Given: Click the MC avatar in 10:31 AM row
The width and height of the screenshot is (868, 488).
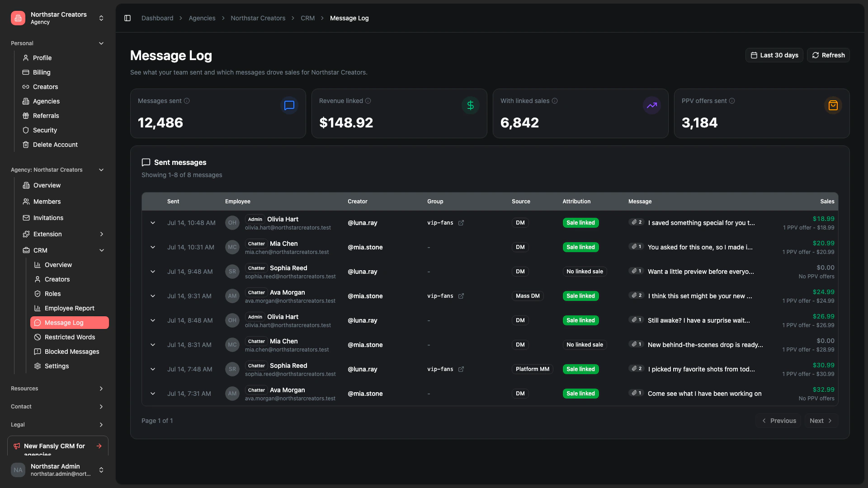Looking at the screenshot, I should (232, 247).
